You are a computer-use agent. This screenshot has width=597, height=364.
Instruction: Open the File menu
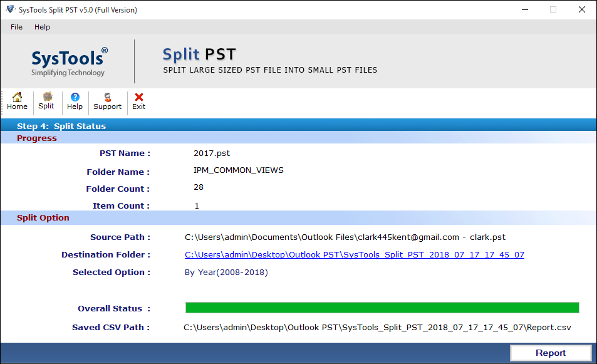pos(16,27)
